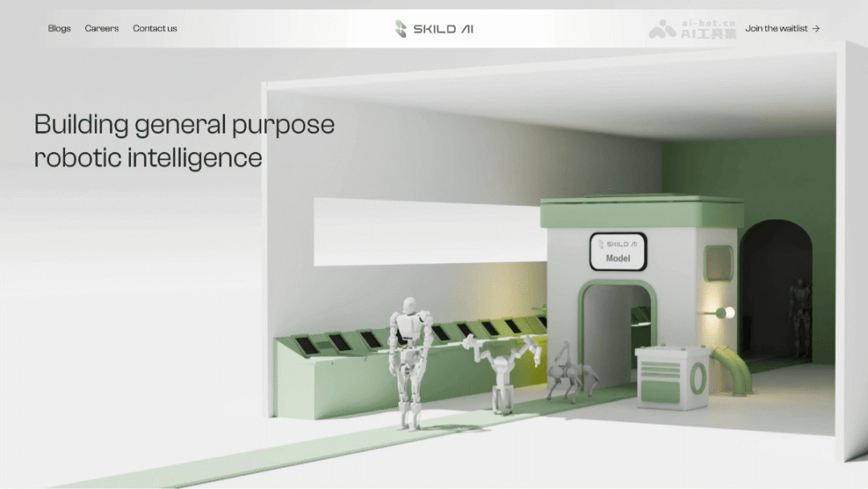
Task: Open the Contact us page
Action: pyautogui.click(x=155, y=29)
